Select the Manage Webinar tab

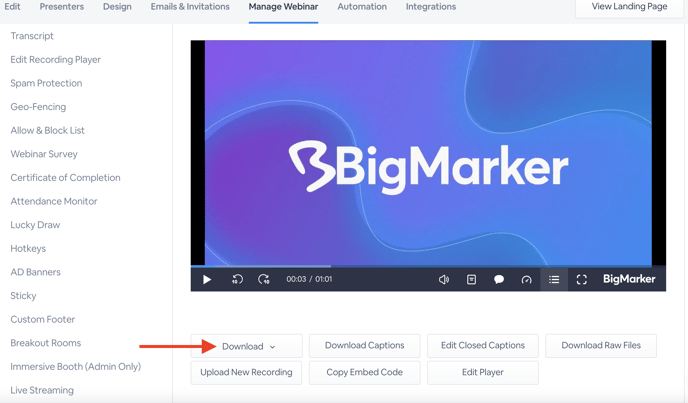pyautogui.click(x=283, y=7)
